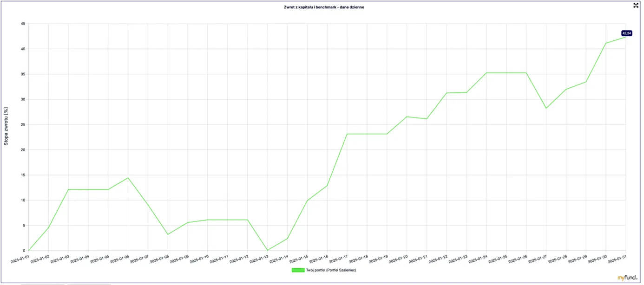644x285 pixels.
Task: Click the 42,34 value label badge
Action: click(x=626, y=33)
